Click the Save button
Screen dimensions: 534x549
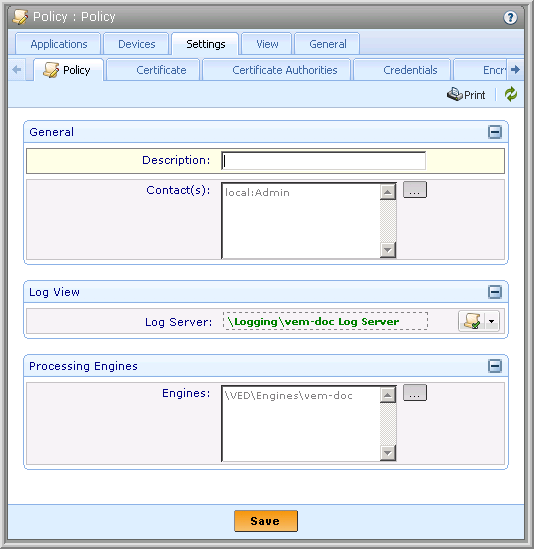click(266, 521)
